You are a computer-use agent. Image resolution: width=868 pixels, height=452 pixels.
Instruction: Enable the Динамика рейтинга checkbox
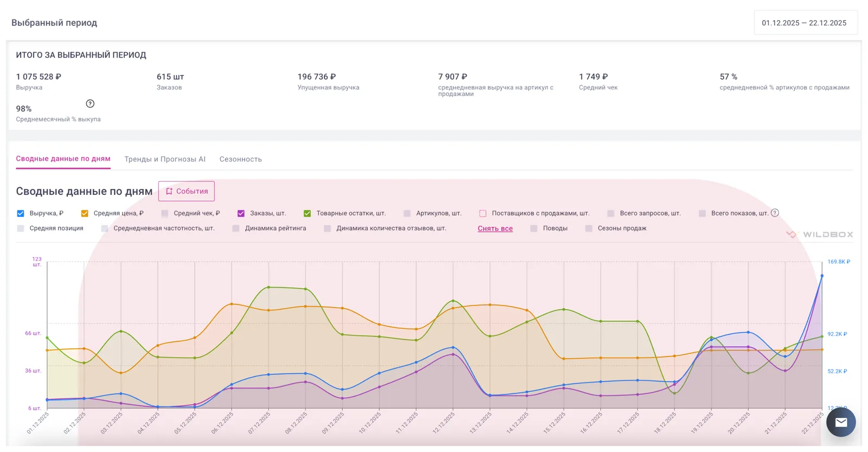tap(236, 228)
